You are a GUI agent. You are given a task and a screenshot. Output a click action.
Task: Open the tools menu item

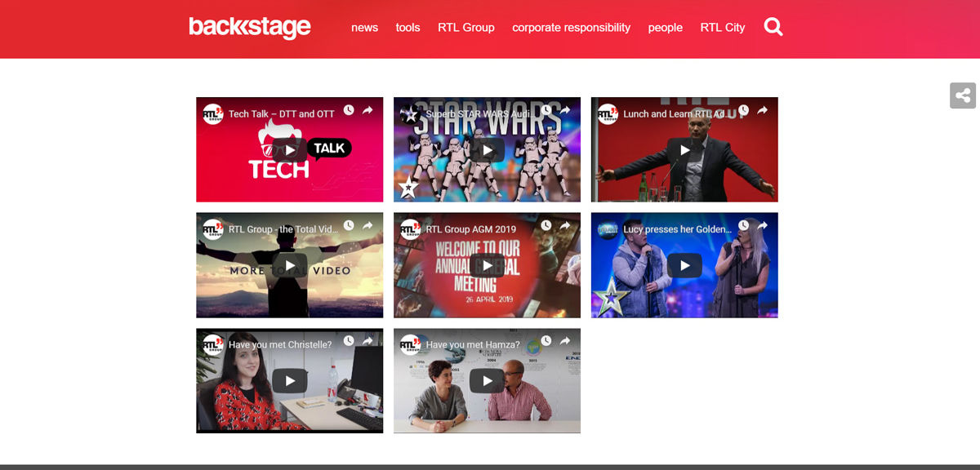point(408,27)
